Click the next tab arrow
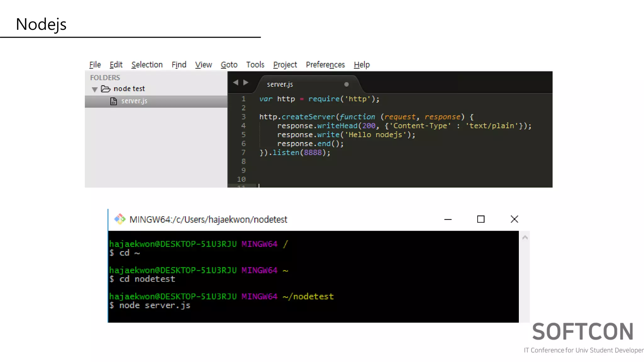This screenshot has height=362, width=644. coord(246,82)
